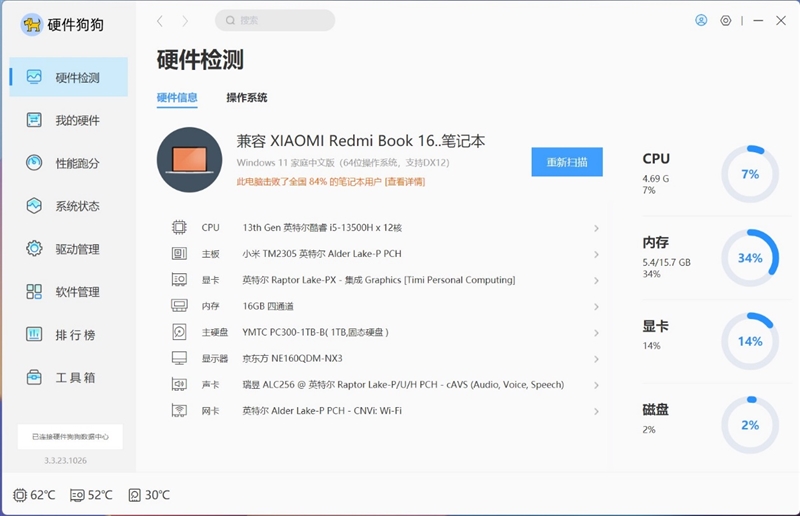Screen dimensions: 800x516
Task: Expand the 网卡 row chevron
Action: 596,411
